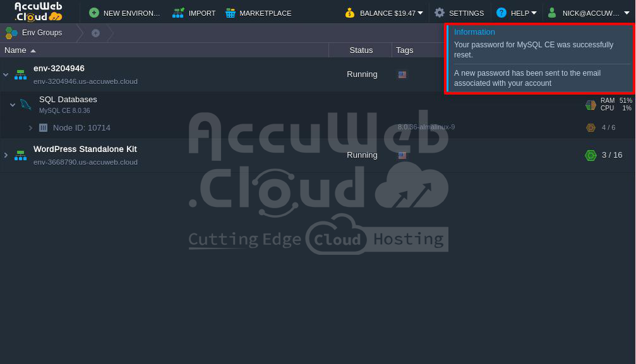
Task: Expand Node ID: 10714 details
Action: point(30,127)
